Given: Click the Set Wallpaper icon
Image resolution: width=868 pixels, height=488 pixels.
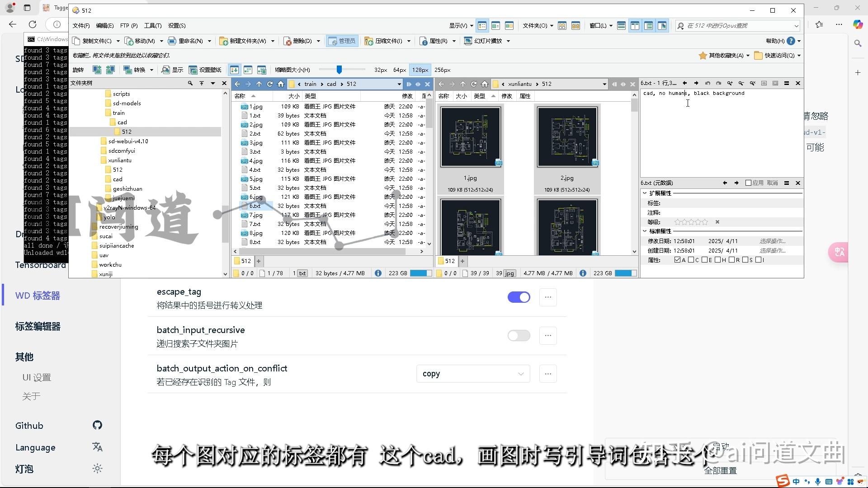Looking at the screenshot, I should coord(193,70).
